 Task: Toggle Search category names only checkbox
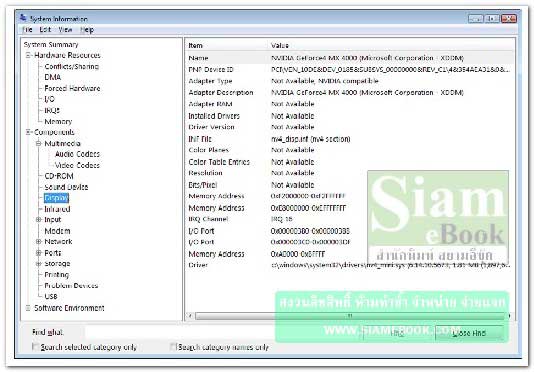click(x=173, y=347)
